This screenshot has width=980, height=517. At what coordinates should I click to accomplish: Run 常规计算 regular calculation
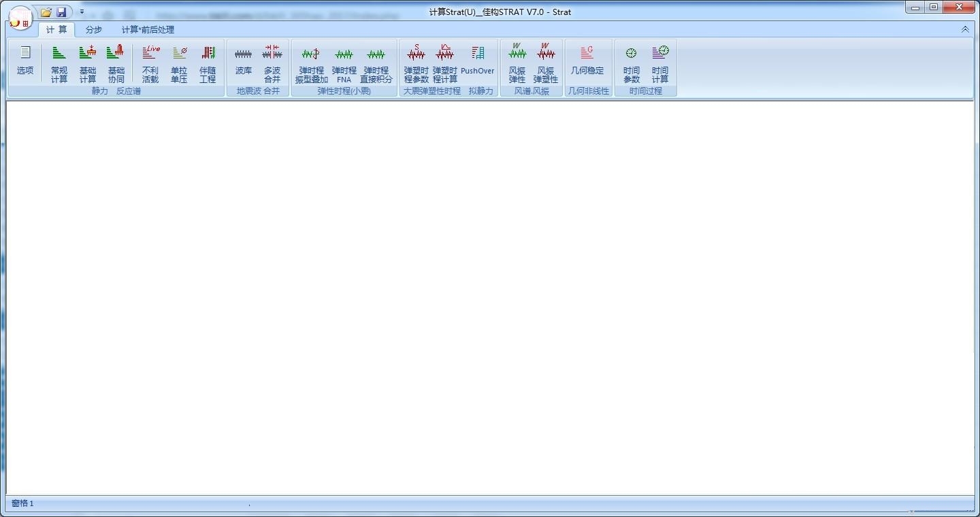click(x=59, y=63)
